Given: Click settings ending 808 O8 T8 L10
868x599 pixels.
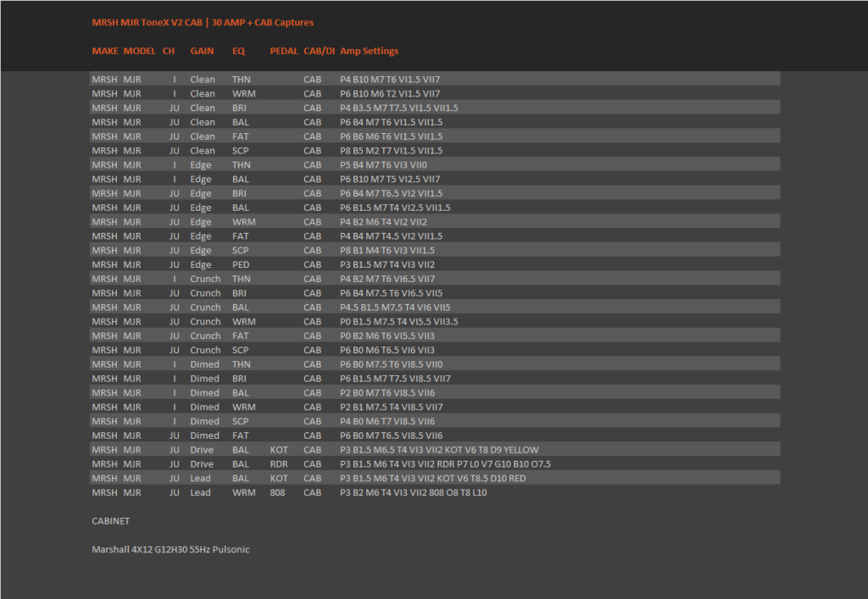Looking at the screenshot, I should click(414, 493).
